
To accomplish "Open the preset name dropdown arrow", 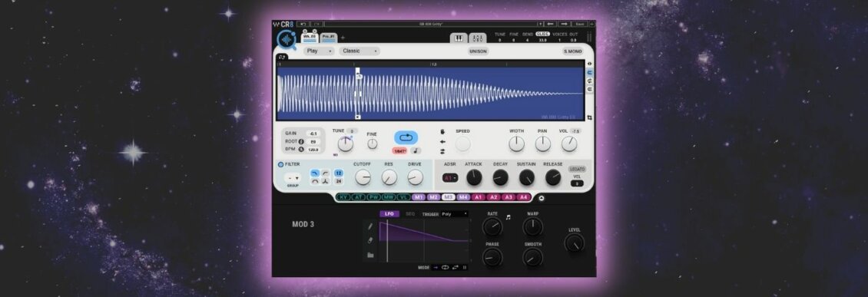I will pos(540,25).
